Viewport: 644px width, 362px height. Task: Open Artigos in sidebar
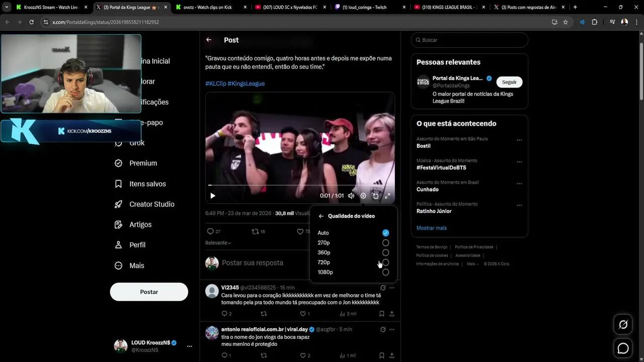click(133, 224)
